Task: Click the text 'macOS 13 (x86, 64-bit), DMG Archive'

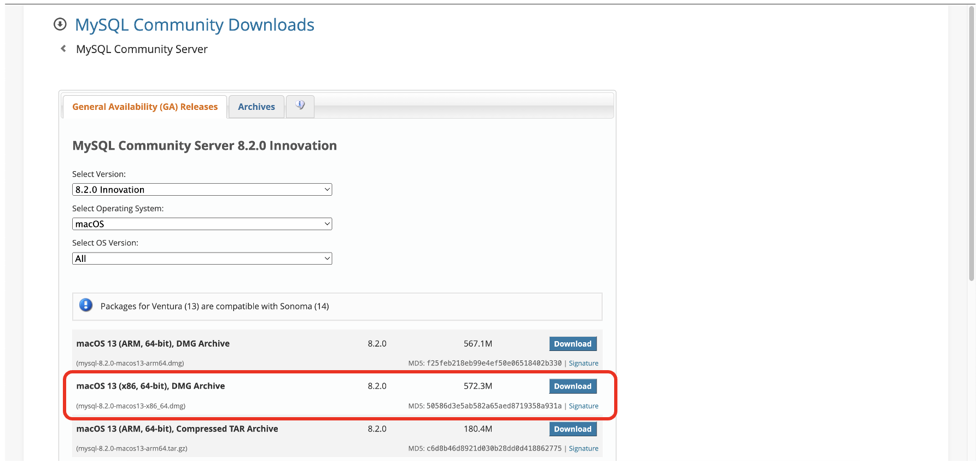Action: click(x=150, y=386)
